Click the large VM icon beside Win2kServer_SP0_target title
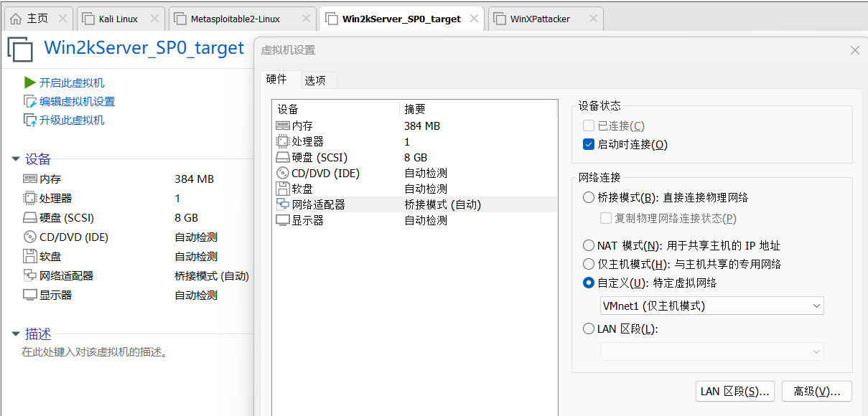This screenshot has height=416, width=868. coord(20,50)
